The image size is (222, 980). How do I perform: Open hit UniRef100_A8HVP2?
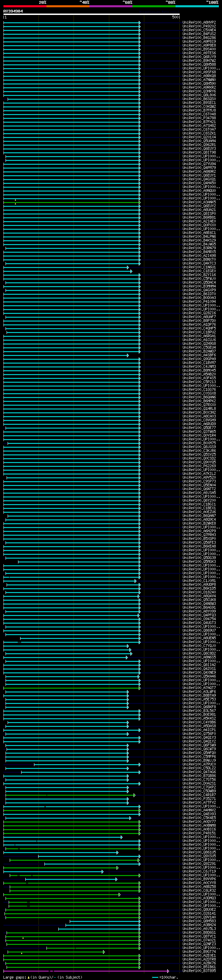pos(199,23)
